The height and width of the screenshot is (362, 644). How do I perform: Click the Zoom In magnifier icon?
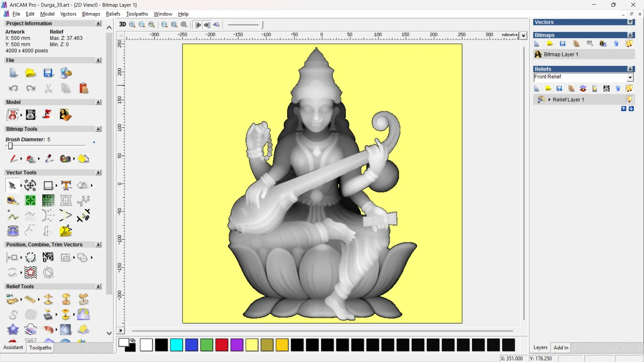click(x=132, y=24)
